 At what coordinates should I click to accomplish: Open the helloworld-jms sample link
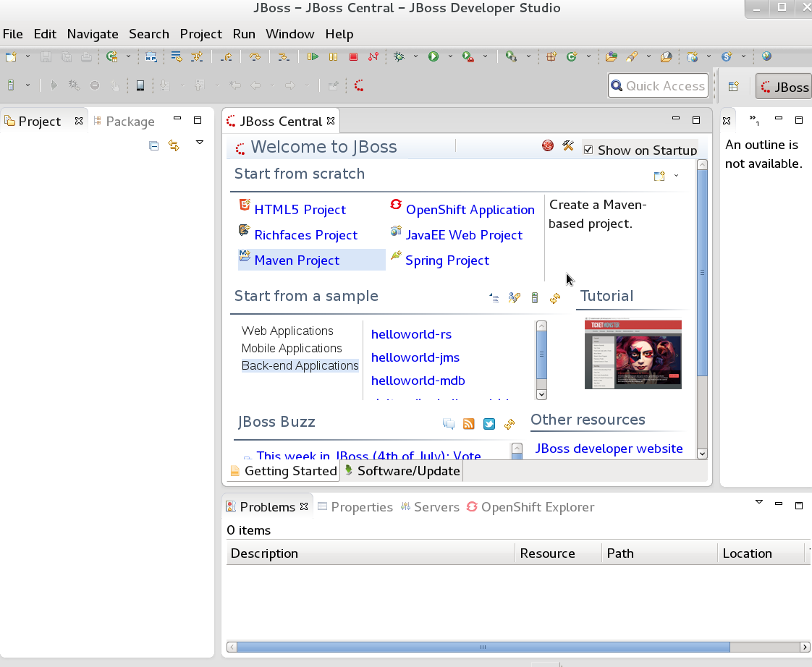(415, 357)
